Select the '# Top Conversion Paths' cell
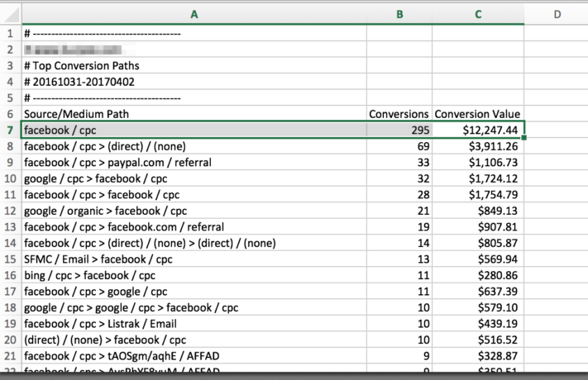This screenshot has width=588, height=380. click(x=82, y=65)
